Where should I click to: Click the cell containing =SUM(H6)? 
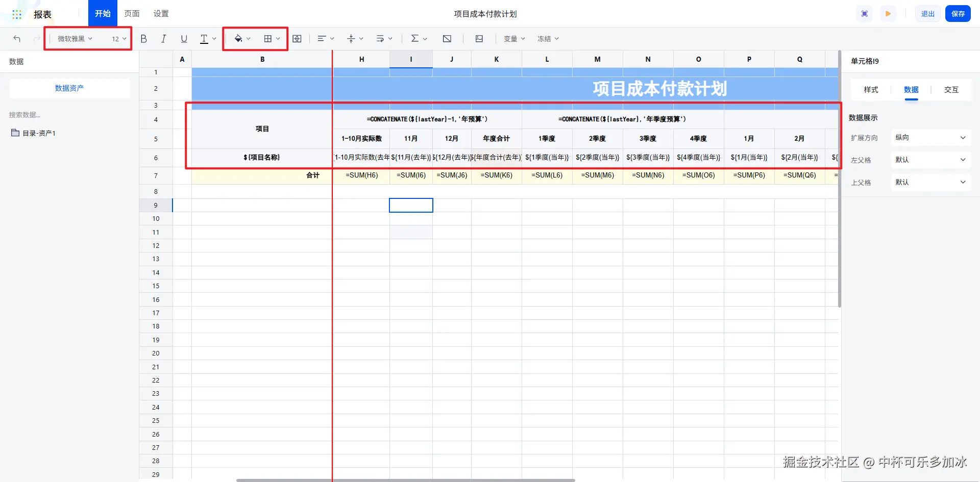pyautogui.click(x=361, y=175)
